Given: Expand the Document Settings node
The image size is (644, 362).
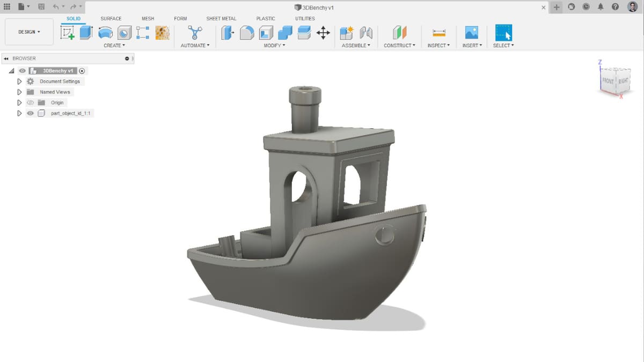Looking at the screenshot, I should [19, 82].
